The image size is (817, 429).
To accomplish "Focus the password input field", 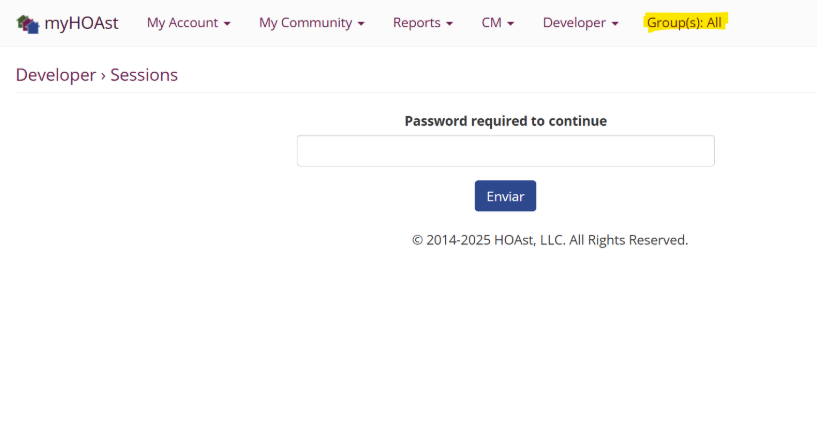I will pos(505,151).
